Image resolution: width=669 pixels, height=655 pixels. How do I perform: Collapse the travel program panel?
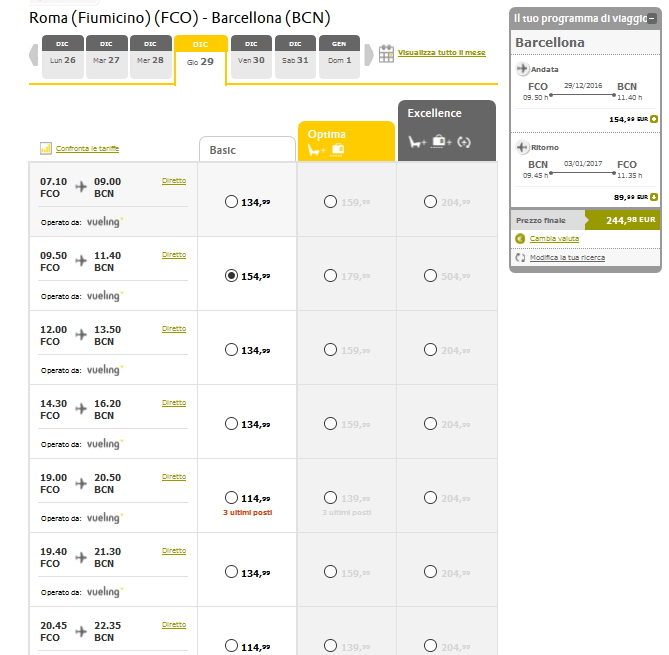click(x=652, y=18)
